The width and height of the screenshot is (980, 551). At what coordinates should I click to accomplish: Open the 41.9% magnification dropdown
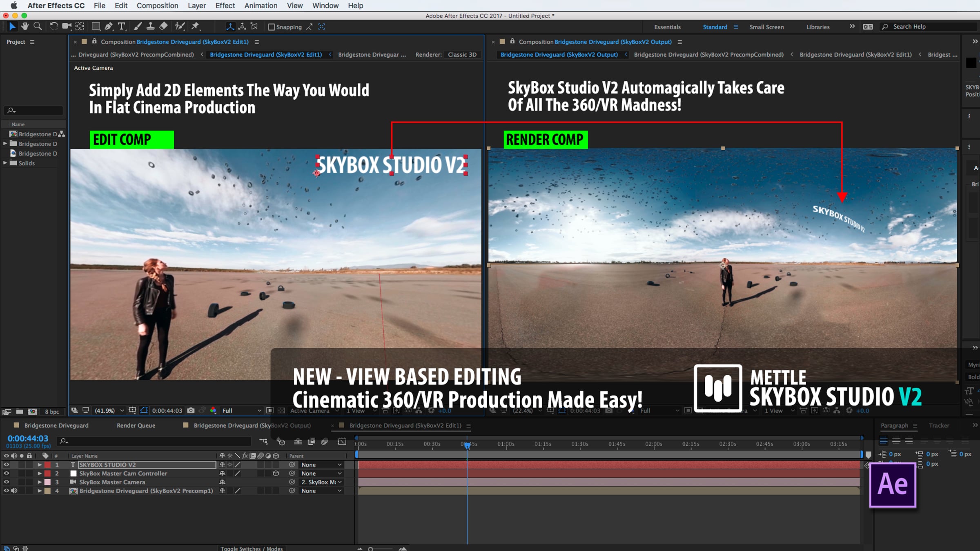pos(109,411)
